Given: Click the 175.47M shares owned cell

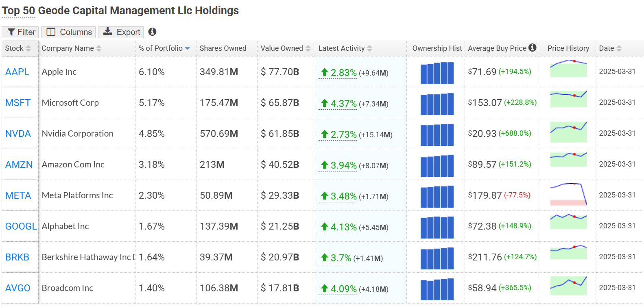Looking at the screenshot, I should [x=219, y=103].
